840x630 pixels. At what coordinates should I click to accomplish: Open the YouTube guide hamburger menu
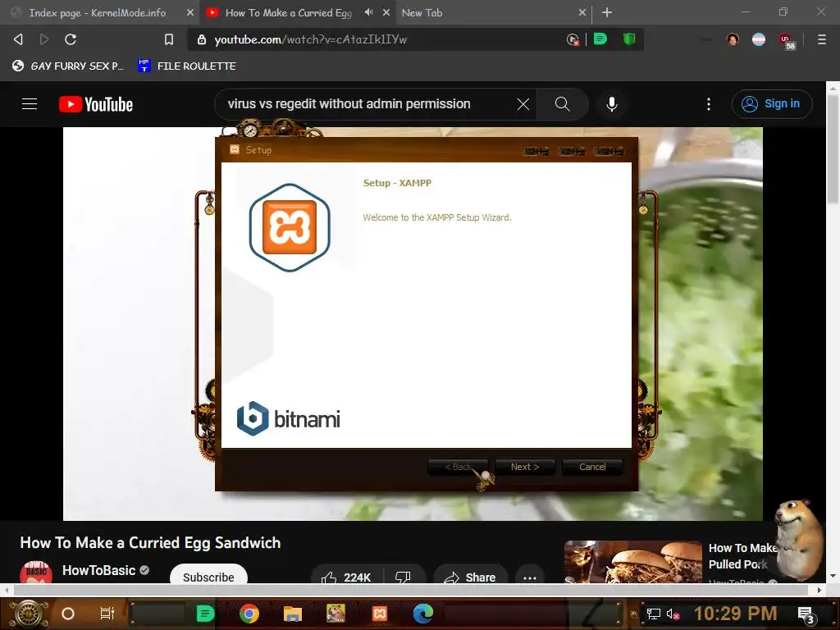[30, 104]
